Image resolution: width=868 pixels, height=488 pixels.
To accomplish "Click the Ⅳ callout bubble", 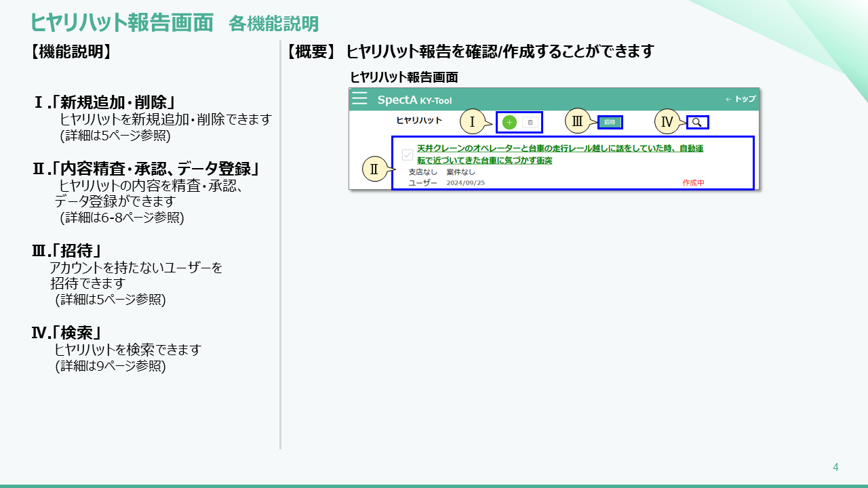I will pyautogui.click(x=667, y=122).
